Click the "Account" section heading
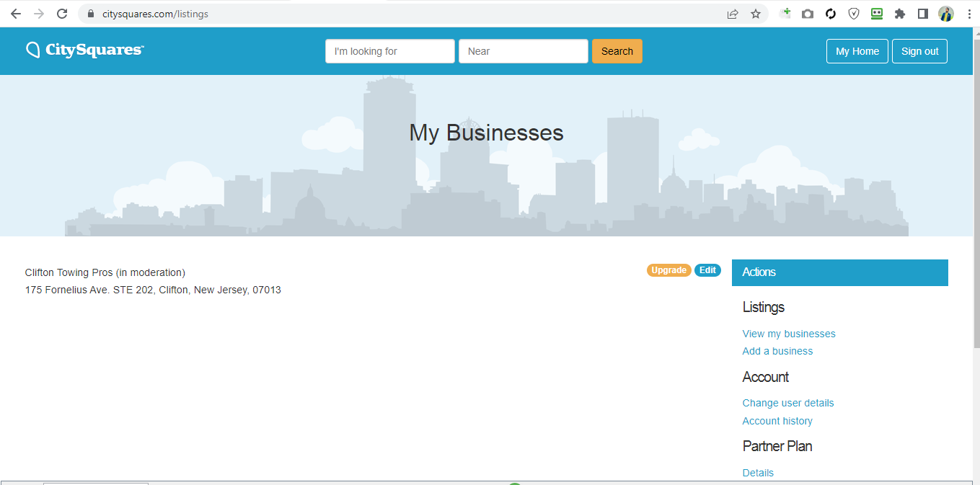 point(766,377)
